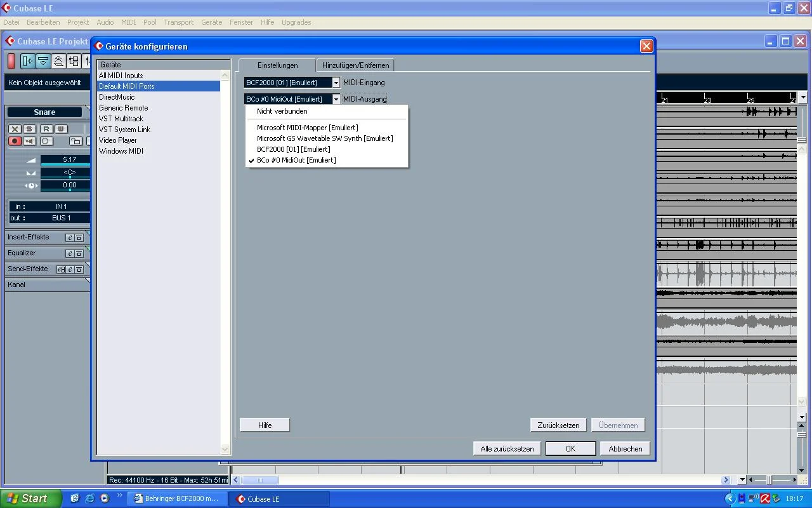Switch to the Einstellungen tab
Image resolution: width=812 pixels, height=508 pixels.
click(277, 65)
